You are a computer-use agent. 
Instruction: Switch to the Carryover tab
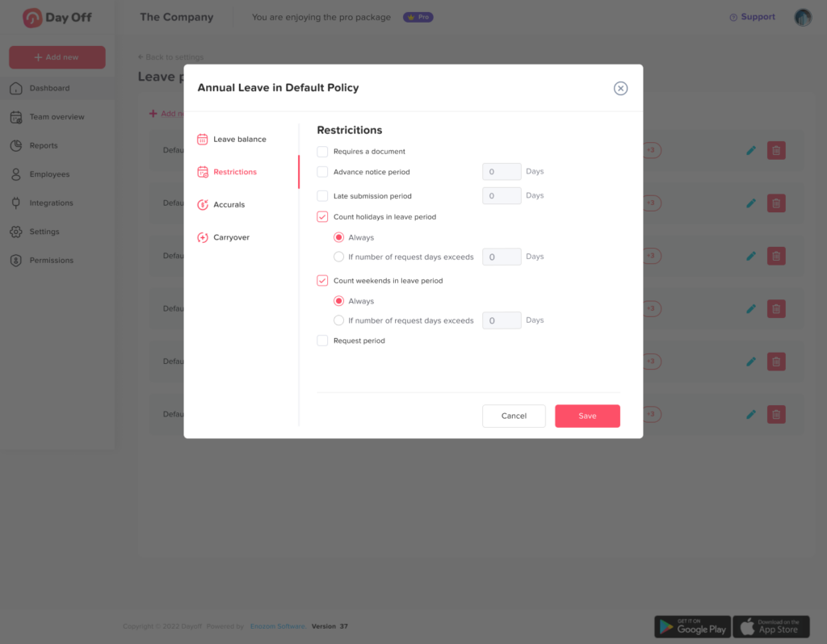[232, 237]
